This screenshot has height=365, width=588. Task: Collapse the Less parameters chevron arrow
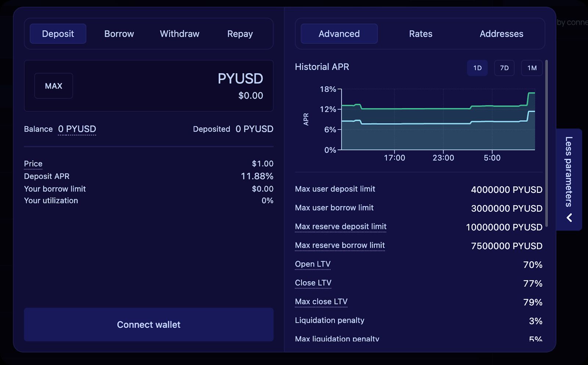(569, 218)
